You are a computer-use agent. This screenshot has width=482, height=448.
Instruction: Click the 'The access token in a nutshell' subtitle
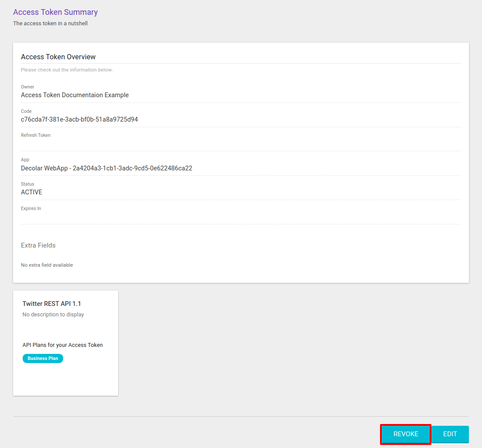(51, 23)
